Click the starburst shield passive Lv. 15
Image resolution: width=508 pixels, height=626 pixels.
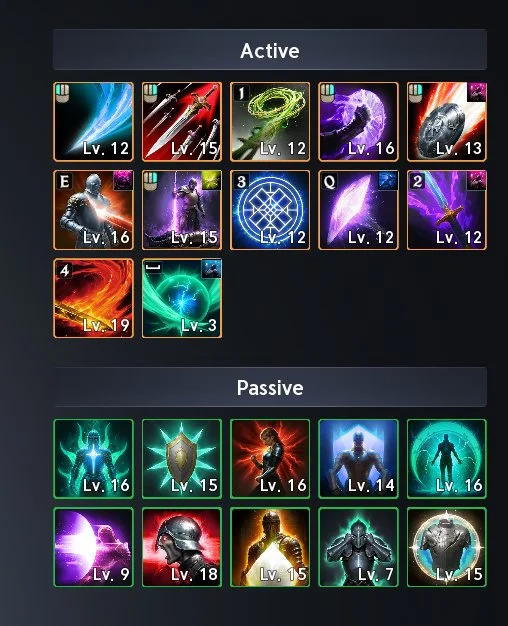[182, 459]
